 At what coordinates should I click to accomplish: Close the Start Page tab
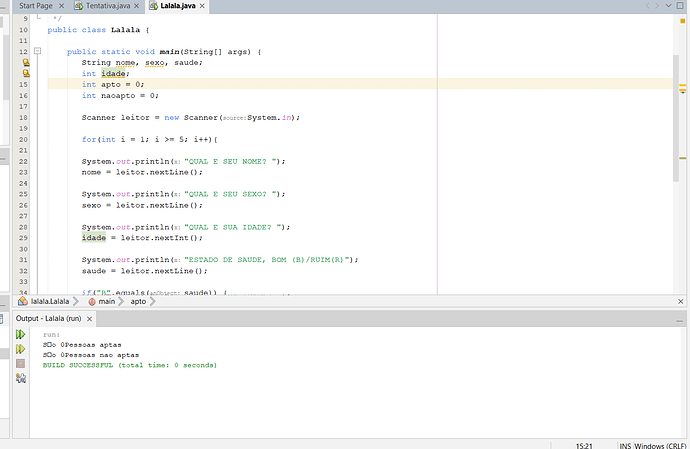pyautogui.click(x=61, y=6)
